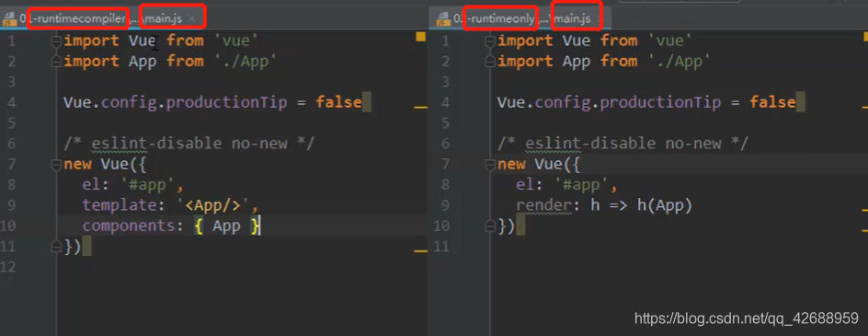The width and height of the screenshot is (868, 336).
Task: Collapse new Vue block at line 7 in runtimecompiler
Action: click(56, 165)
